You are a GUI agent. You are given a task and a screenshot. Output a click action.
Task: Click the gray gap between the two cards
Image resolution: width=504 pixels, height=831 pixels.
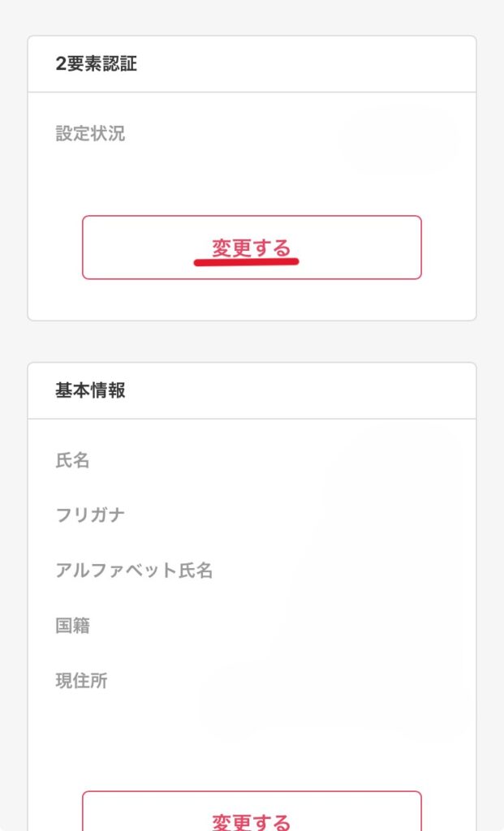252,342
